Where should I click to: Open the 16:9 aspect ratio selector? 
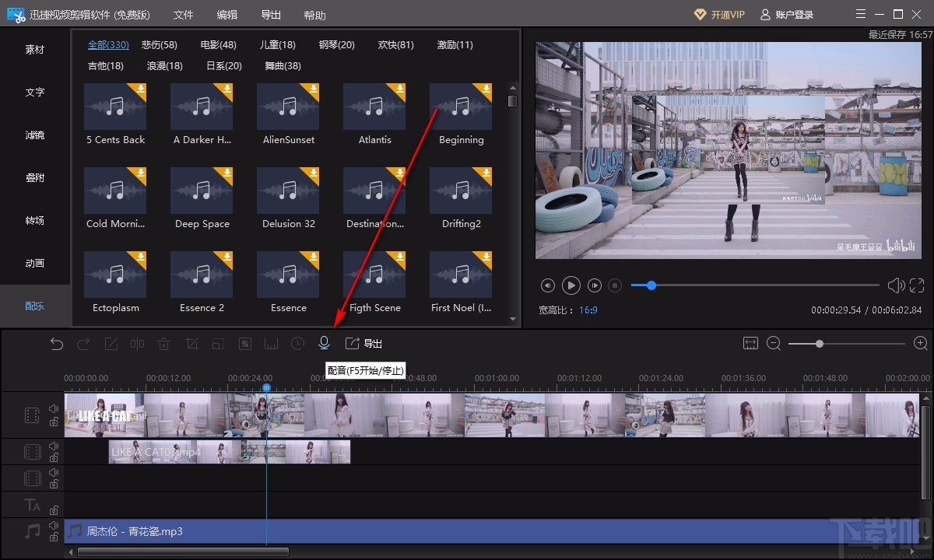coord(588,310)
